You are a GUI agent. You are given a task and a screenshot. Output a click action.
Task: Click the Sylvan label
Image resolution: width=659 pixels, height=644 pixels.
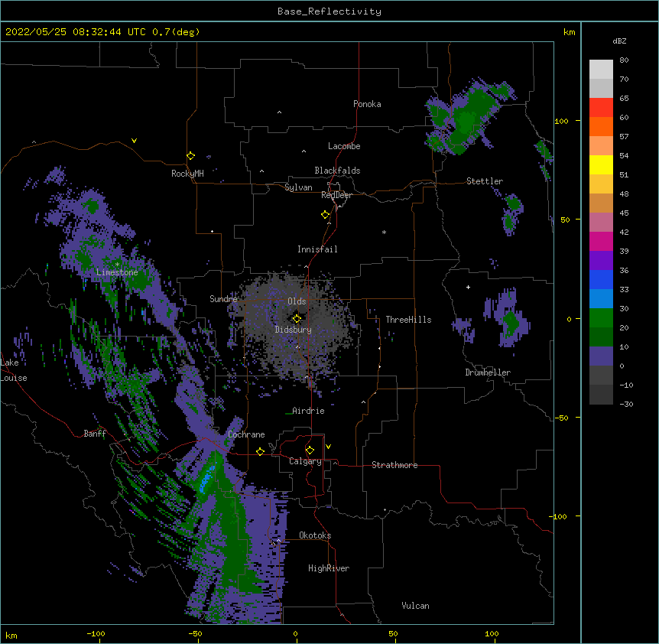(x=298, y=187)
